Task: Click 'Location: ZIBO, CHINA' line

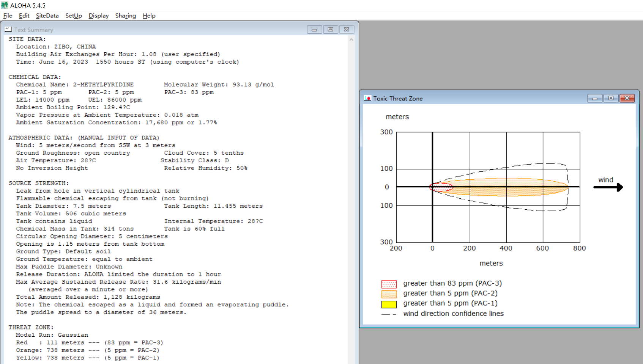Action: click(x=56, y=47)
